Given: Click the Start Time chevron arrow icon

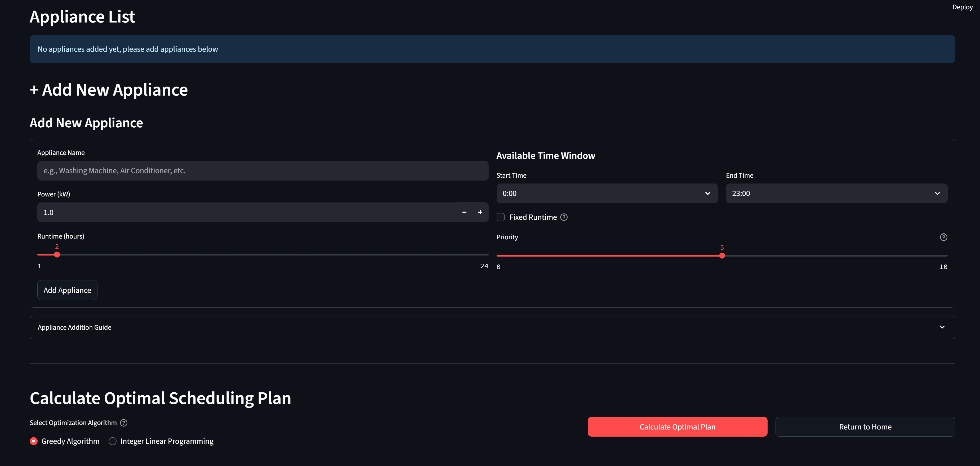Looking at the screenshot, I should 708,194.
